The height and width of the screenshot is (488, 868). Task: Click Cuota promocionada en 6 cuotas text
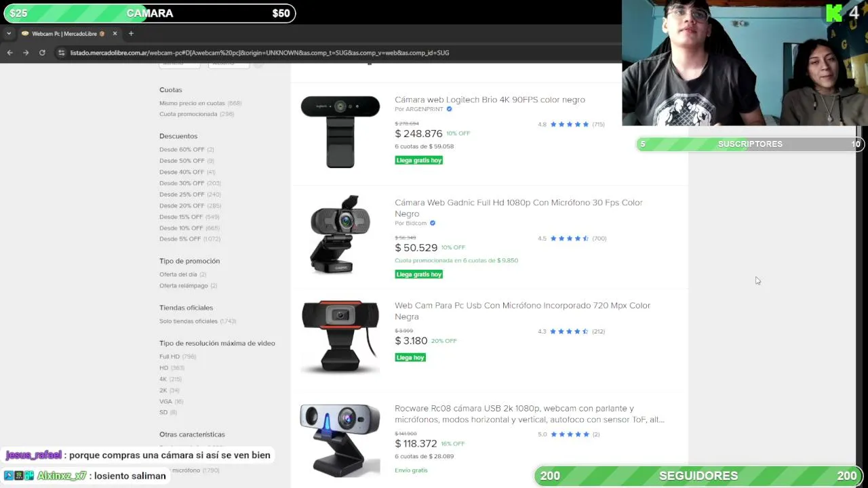click(456, 260)
